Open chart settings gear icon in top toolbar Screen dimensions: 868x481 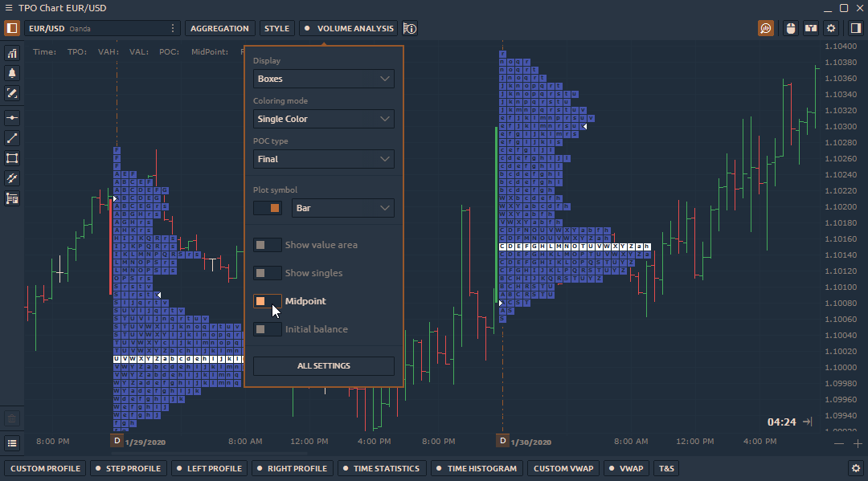[x=831, y=28]
